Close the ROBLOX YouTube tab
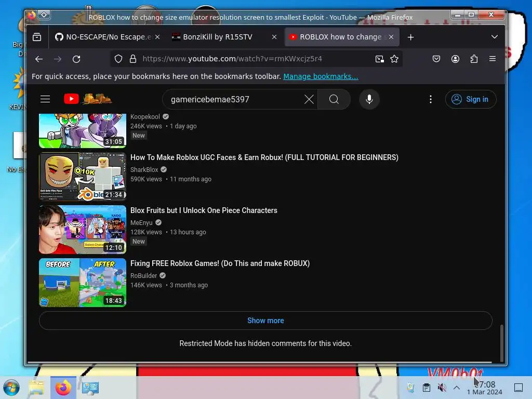532x399 pixels. click(x=391, y=37)
